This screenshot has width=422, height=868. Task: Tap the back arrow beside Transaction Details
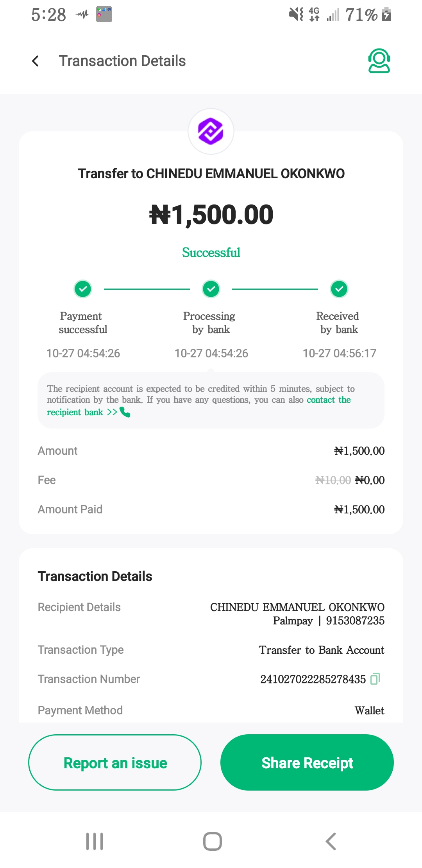(36, 61)
